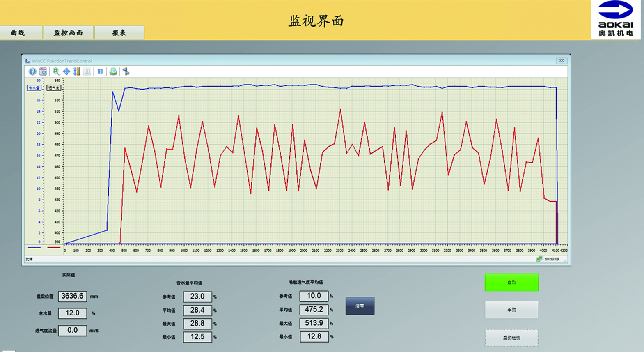This screenshot has width=644, height=352.
Task: Click the 监视界面 page title
Action: [316, 21]
